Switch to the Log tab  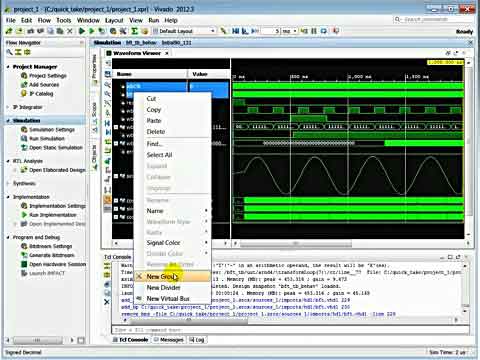pyautogui.click(x=197, y=340)
